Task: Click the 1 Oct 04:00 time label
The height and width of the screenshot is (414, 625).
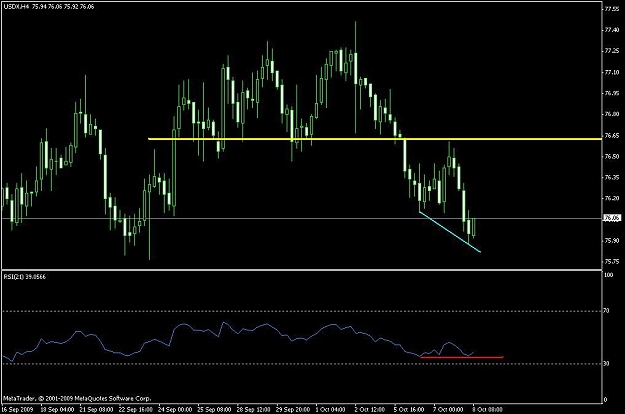Action: (331, 410)
